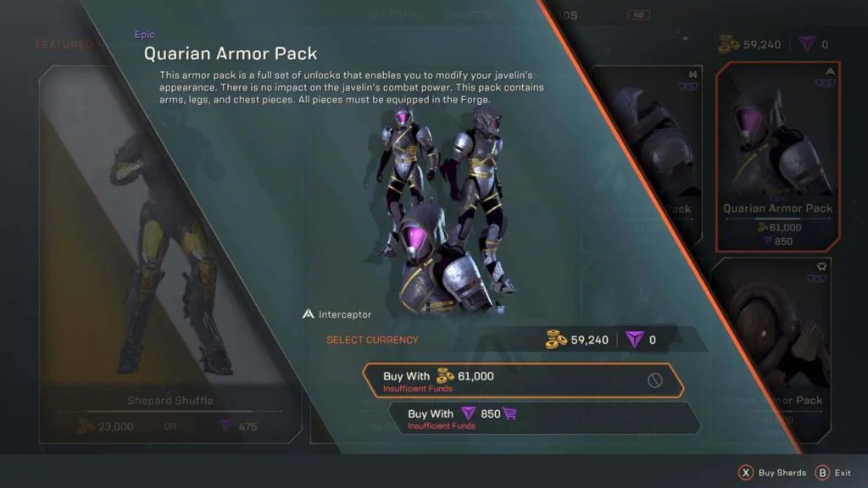Open the Featured store section

click(x=63, y=44)
